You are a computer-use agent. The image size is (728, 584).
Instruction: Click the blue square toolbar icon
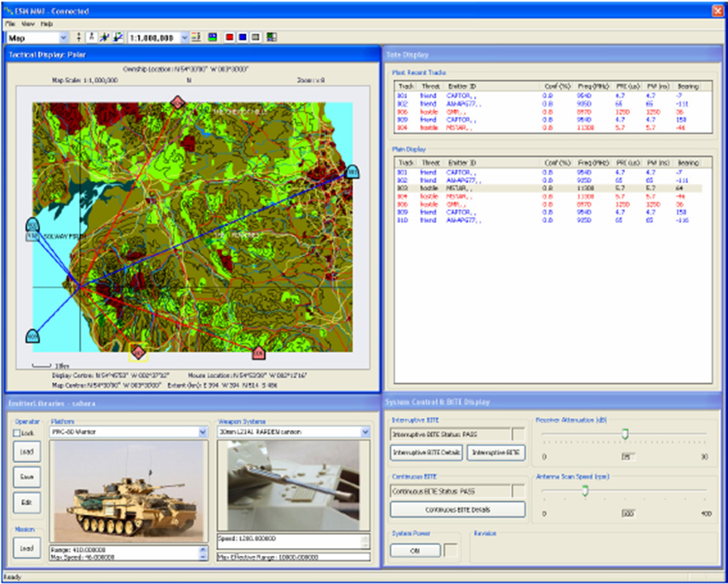[242, 37]
